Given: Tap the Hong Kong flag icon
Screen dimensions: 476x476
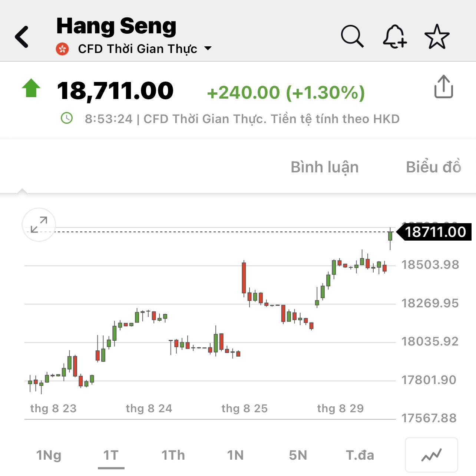Looking at the screenshot, I should [x=62, y=49].
